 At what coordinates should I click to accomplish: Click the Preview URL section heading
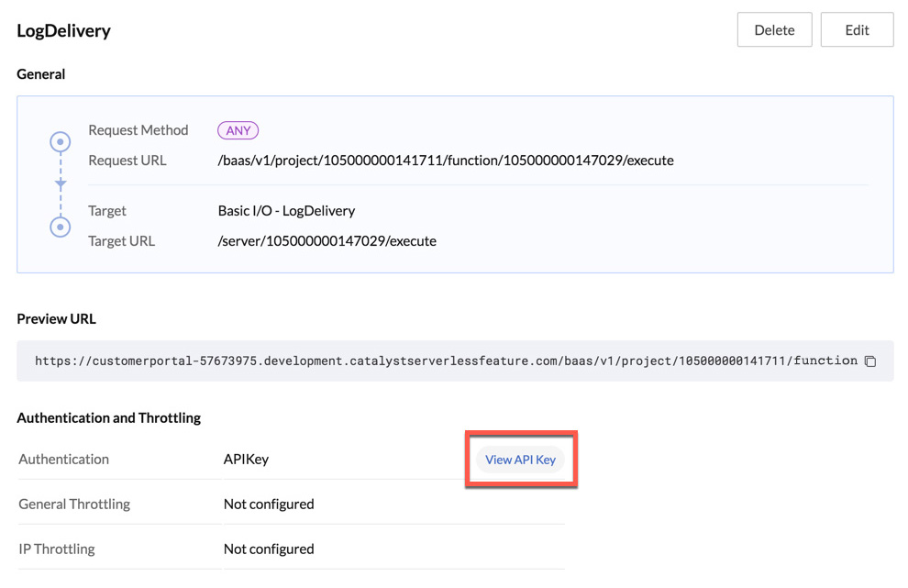pyautogui.click(x=56, y=318)
